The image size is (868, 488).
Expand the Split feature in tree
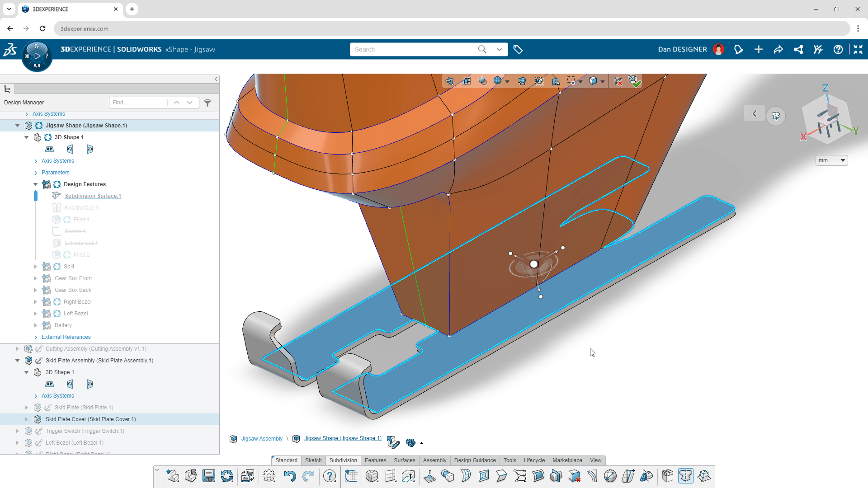click(35, 266)
